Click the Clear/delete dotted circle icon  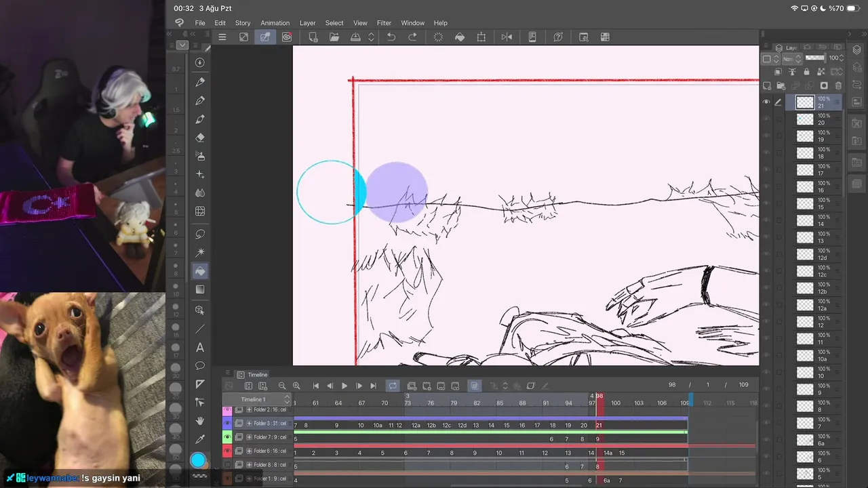[438, 37]
